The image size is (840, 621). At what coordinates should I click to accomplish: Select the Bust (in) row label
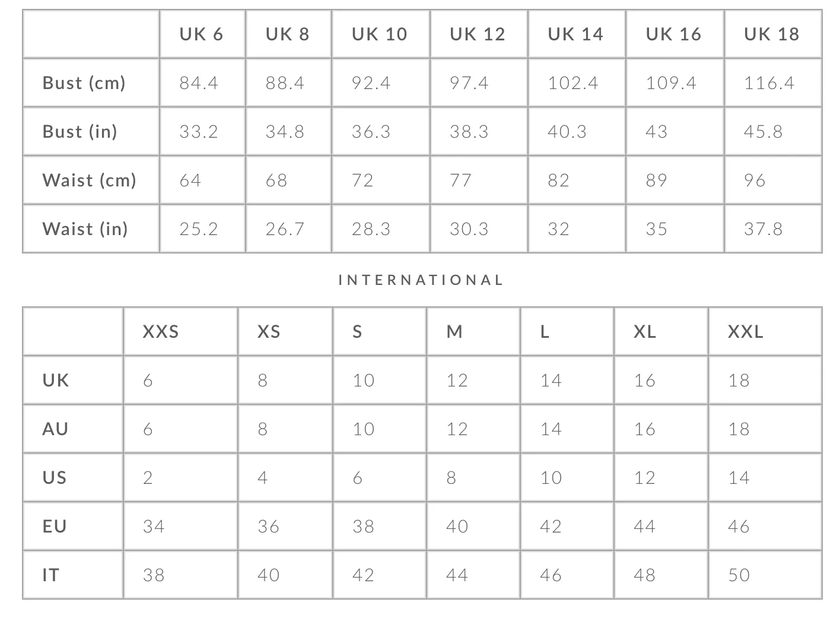click(80, 132)
